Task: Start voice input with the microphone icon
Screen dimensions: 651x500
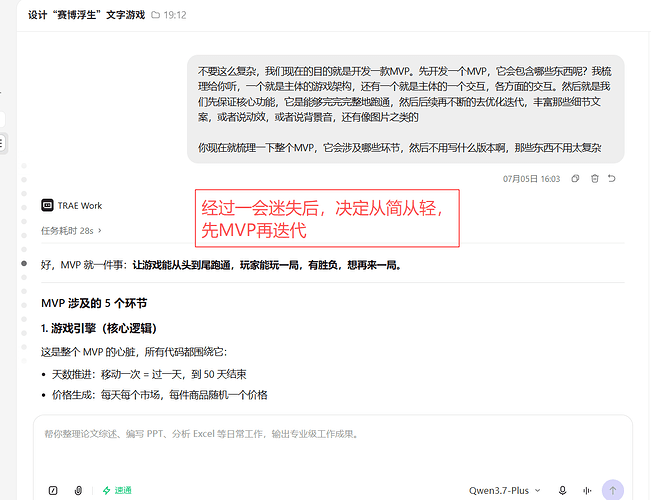Action: 563,490
